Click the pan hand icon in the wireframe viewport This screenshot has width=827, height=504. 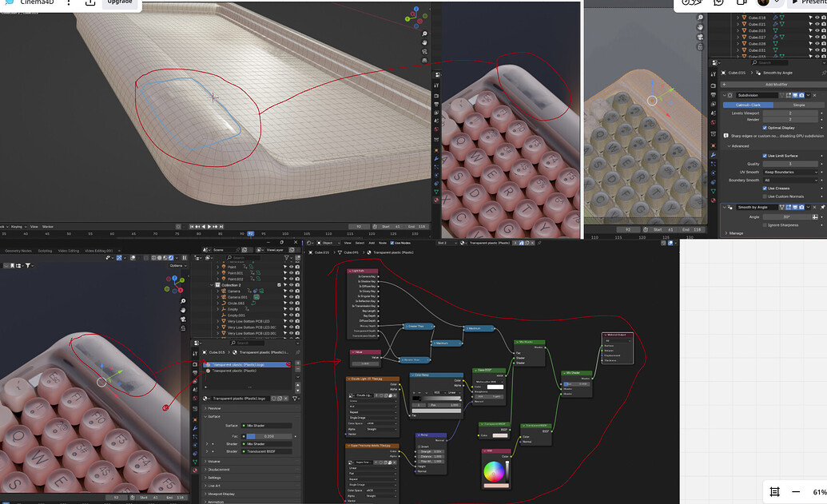424,42
